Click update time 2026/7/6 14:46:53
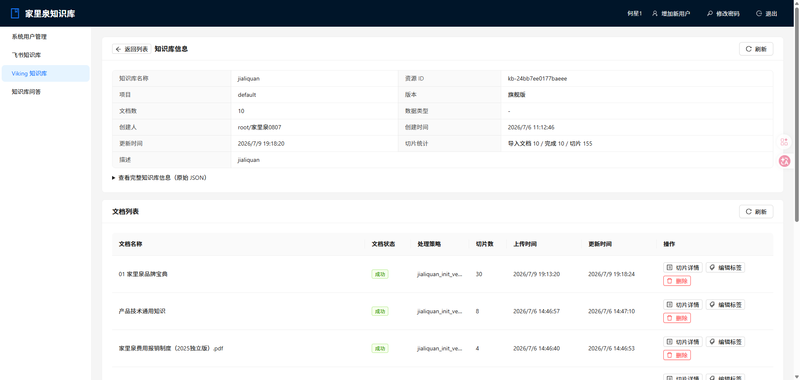Viewport: 800px width, 380px height. pyautogui.click(x=612, y=348)
